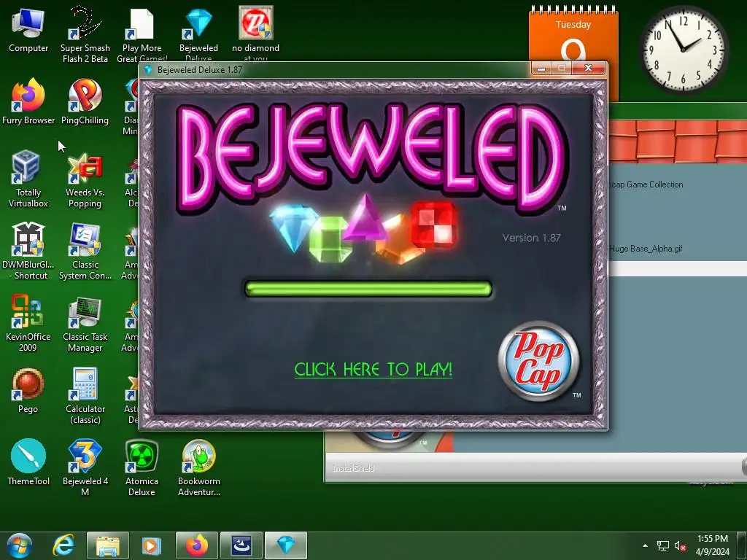Switch to Bejeweled diamond taskbar button
This screenshot has width=747, height=560.
pyautogui.click(x=286, y=545)
